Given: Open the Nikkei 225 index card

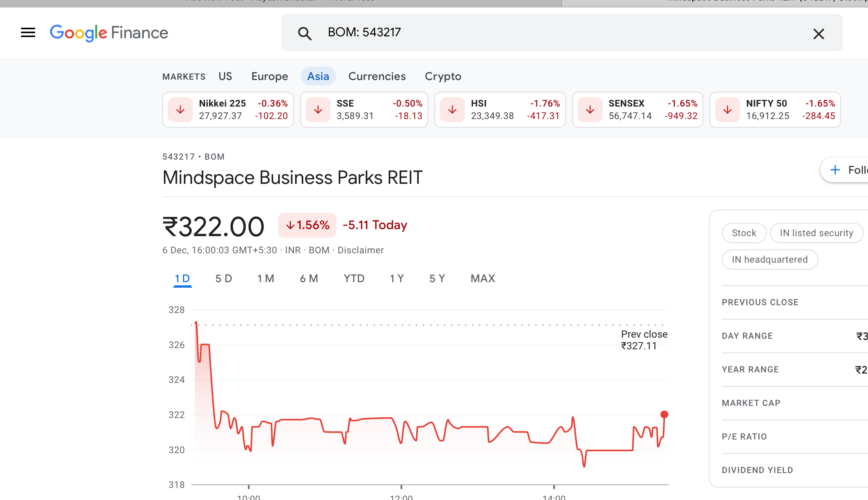Looking at the screenshot, I should point(228,110).
